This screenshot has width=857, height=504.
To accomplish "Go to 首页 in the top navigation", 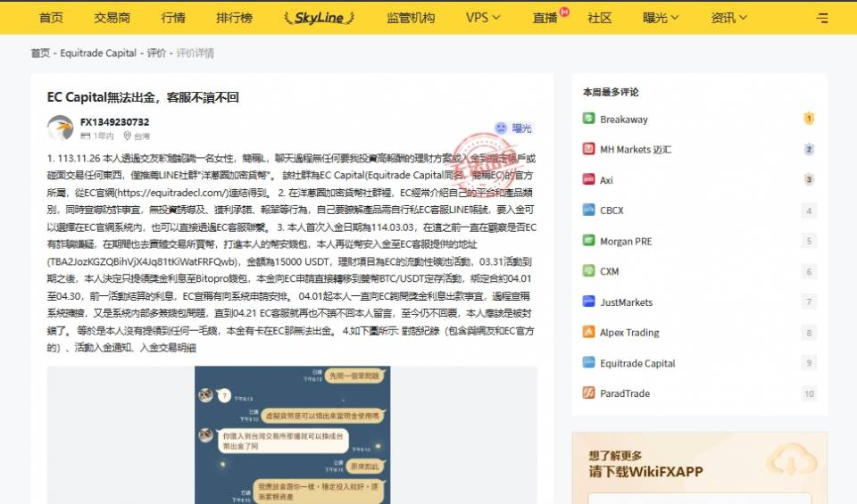I will (x=51, y=18).
